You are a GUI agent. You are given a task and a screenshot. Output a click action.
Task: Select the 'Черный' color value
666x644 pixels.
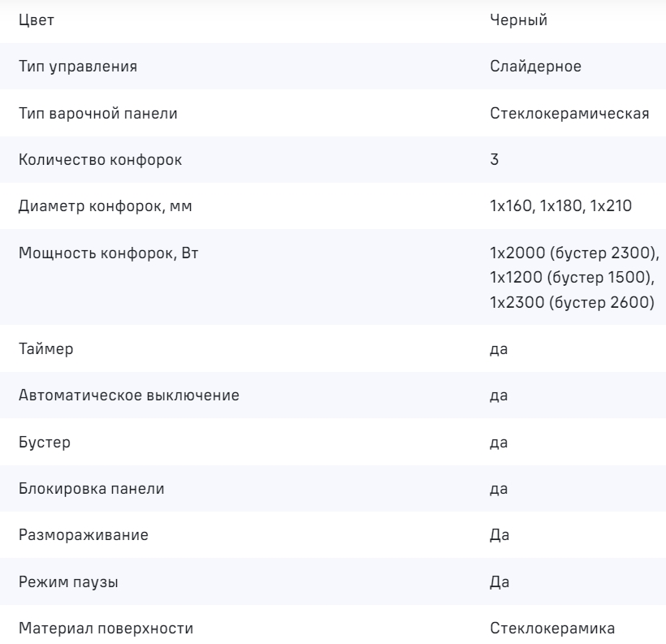519,21
